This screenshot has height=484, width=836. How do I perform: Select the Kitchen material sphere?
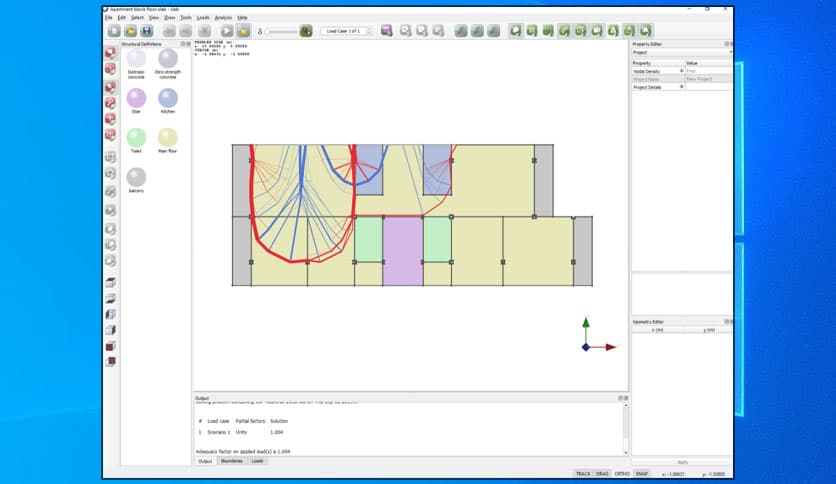pyautogui.click(x=167, y=98)
